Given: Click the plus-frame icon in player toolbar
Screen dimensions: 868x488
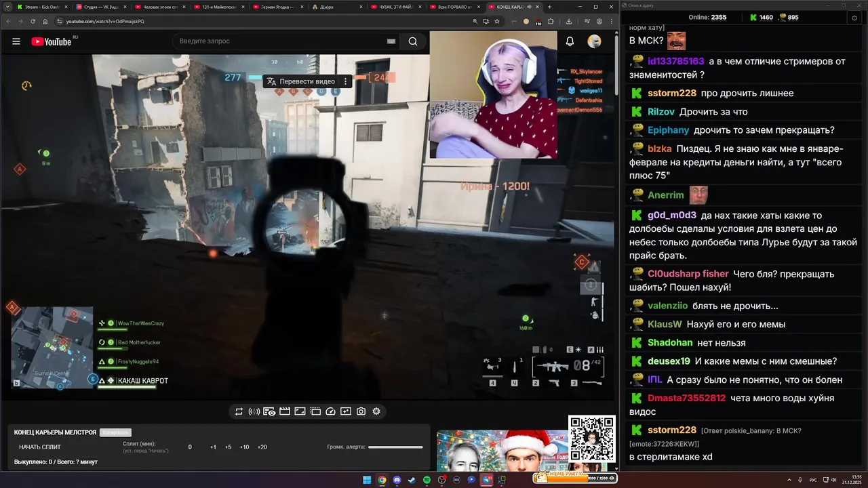Looking at the screenshot, I should pyautogui.click(x=346, y=411).
